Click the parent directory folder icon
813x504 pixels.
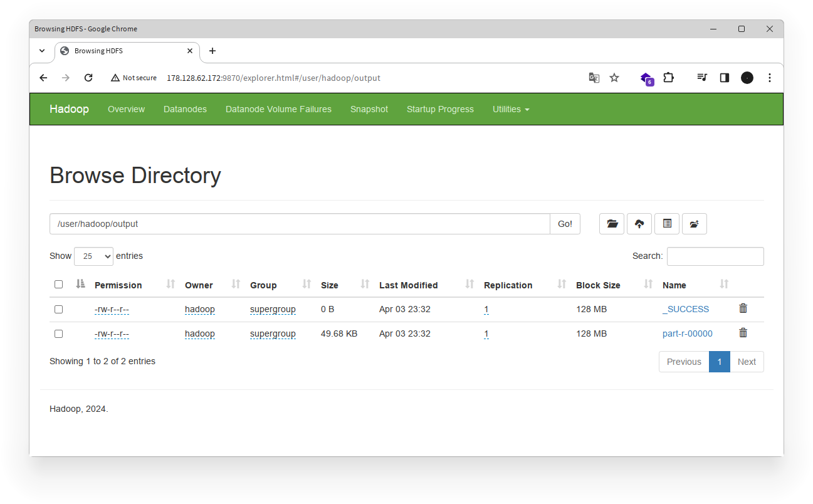coord(612,224)
